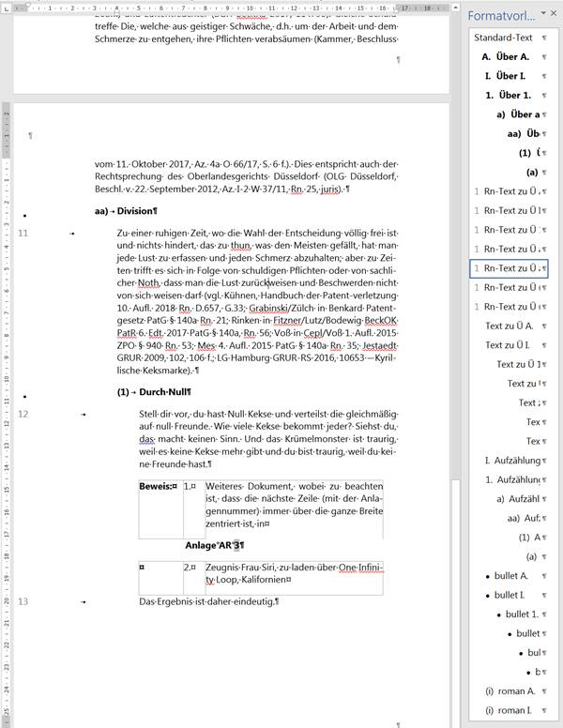Apply the "I. Aufzählung" list style
Viewport: 563px width, 728px height.
[512, 460]
